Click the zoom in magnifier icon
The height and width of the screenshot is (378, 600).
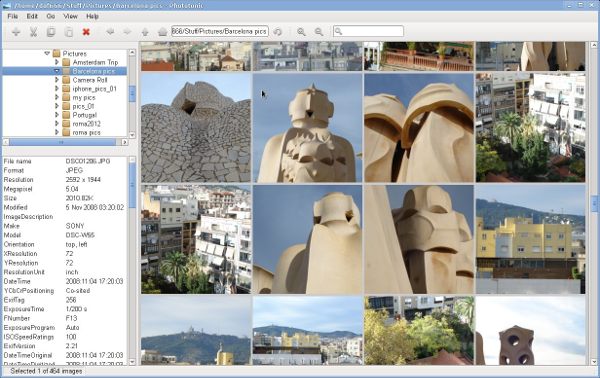[x=302, y=32]
